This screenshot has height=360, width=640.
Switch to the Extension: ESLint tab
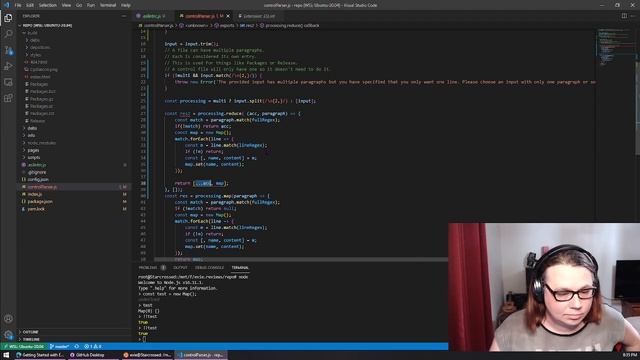258,16
